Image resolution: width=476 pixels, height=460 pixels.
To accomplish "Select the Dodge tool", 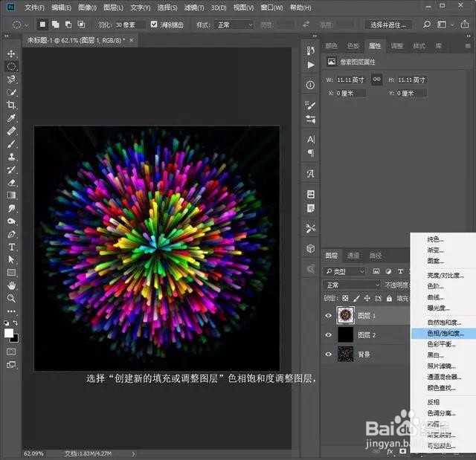I will tap(11, 221).
